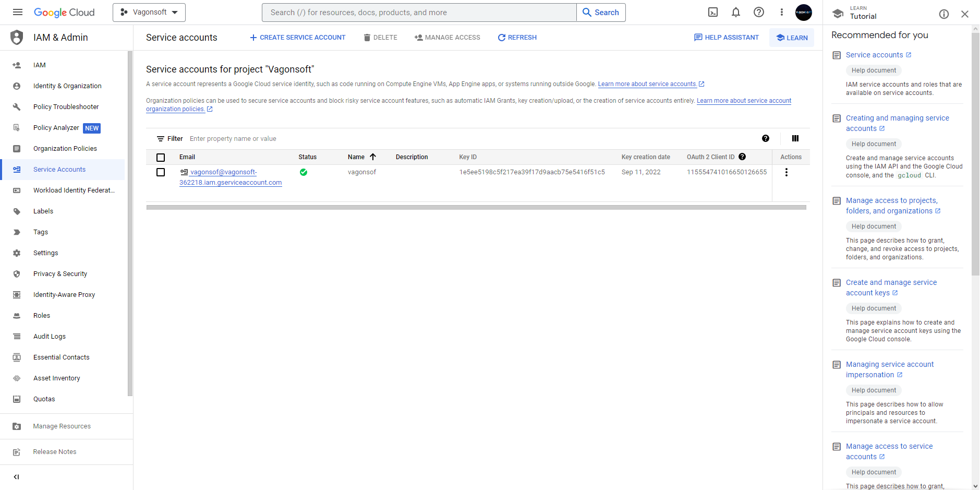Image resolution: width=980 pixels, height=490 pixels.
Task: Open the help question mark menu
Action: click(759, 12)
